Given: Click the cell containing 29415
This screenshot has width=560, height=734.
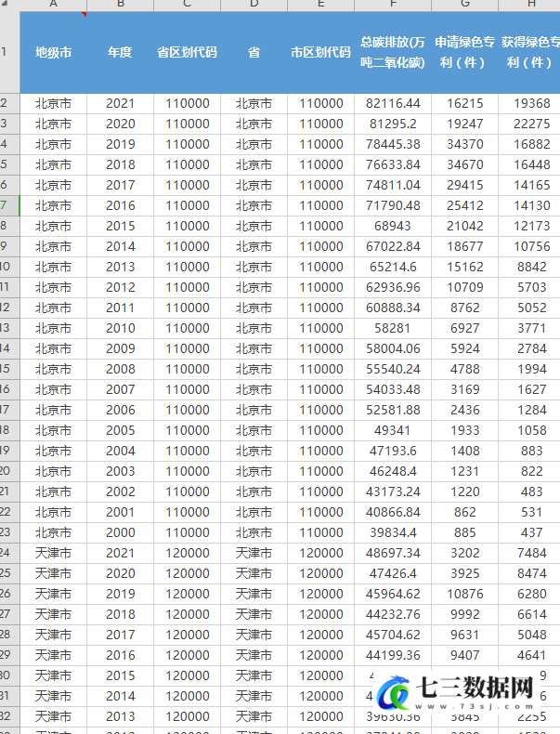Looking at the screenshot, I should (465, 186).
